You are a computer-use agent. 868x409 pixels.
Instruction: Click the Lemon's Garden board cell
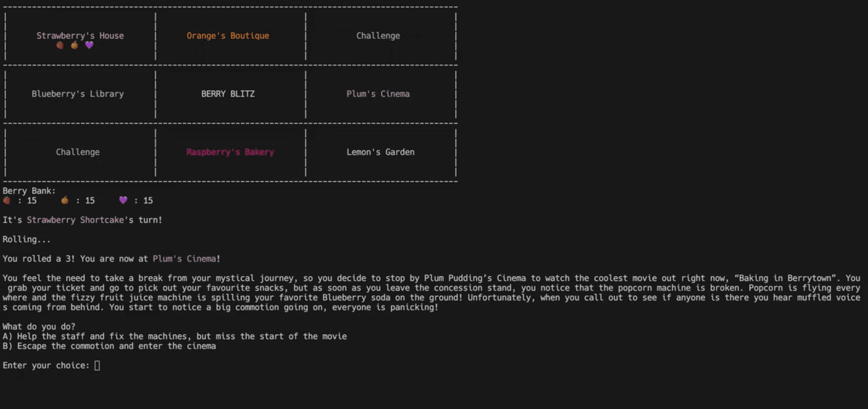380,152
